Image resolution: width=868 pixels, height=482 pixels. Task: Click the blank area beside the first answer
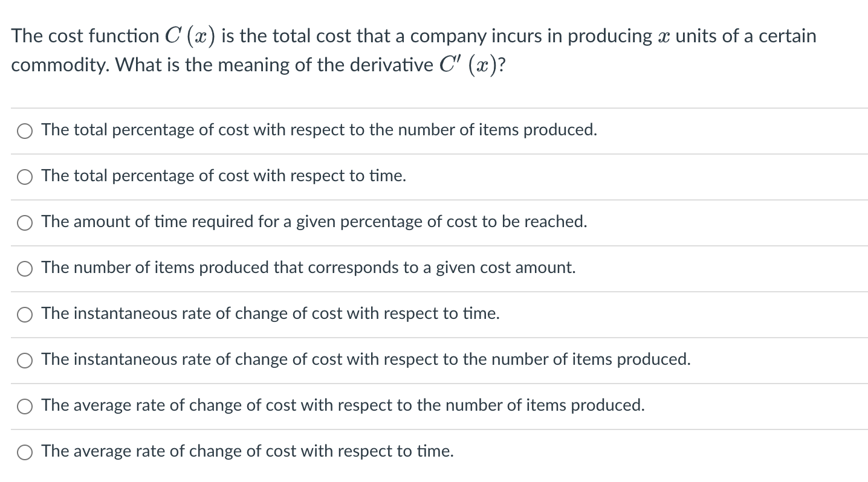point(725,130)
